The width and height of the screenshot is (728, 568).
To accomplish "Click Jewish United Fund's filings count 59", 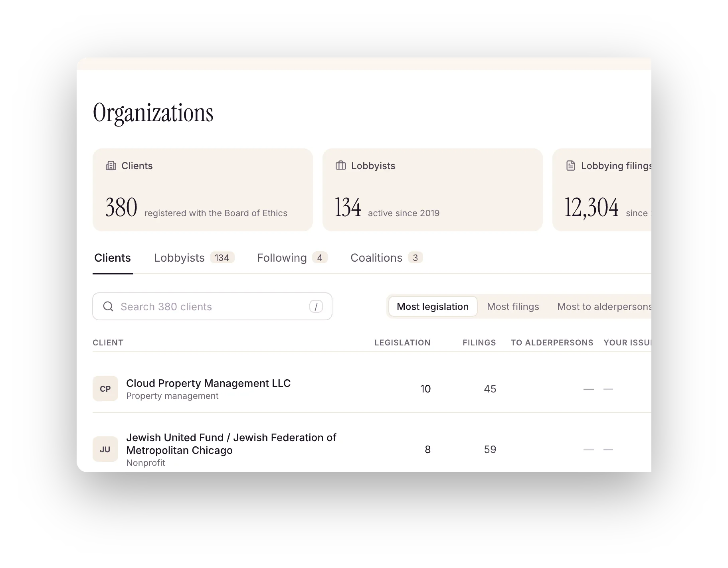I will point(490,450).
